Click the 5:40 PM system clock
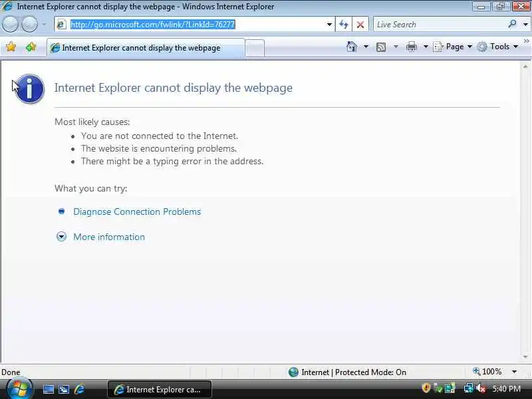532x399 pixels. point(506,389)
